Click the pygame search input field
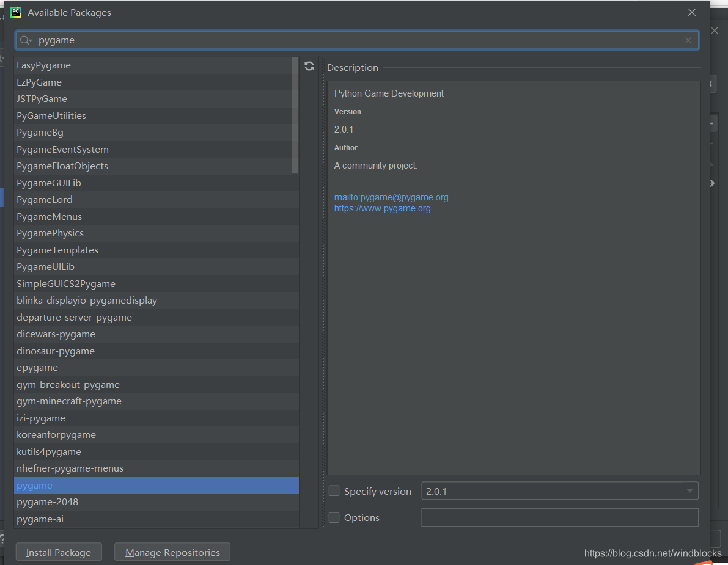The height and width of the screenshot is (565, 728). click(357, 40)
